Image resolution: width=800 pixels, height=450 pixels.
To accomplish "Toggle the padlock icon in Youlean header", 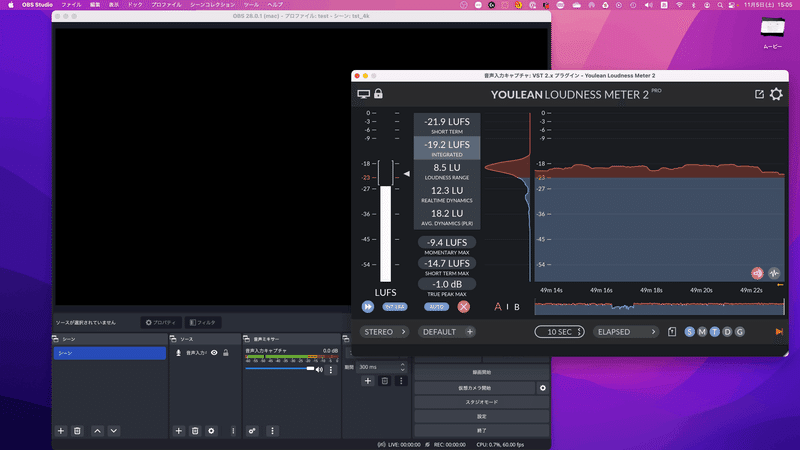I will click(378, 93).
